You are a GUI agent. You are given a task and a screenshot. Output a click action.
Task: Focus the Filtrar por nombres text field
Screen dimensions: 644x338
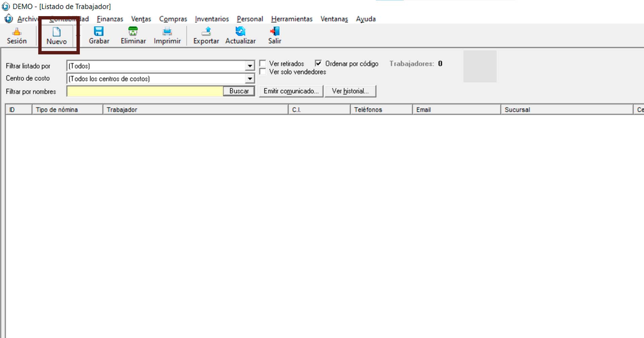click(x=145, y=91)
